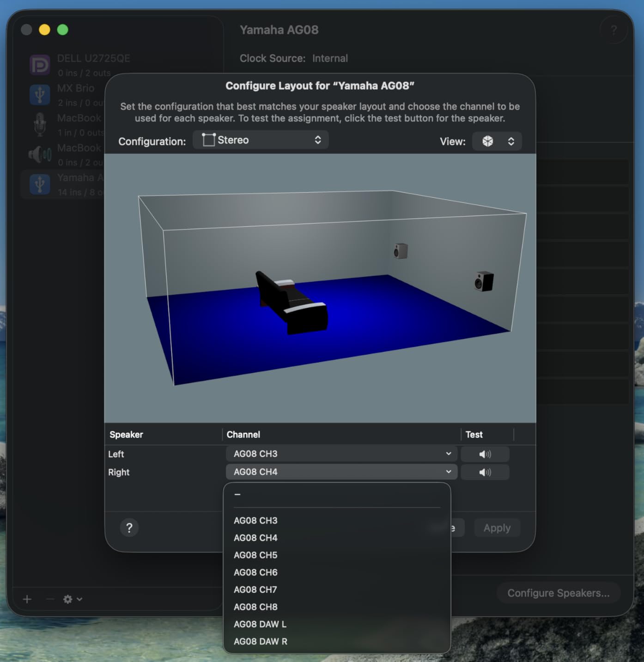Play test tone for the Right speaker

tap(485, 472)
